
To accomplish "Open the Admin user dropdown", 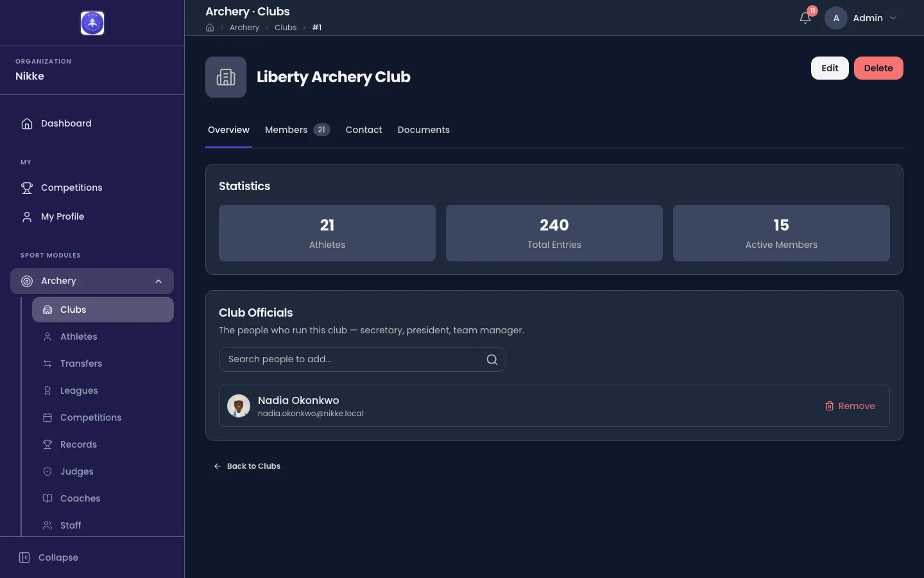I will [862, 18].
